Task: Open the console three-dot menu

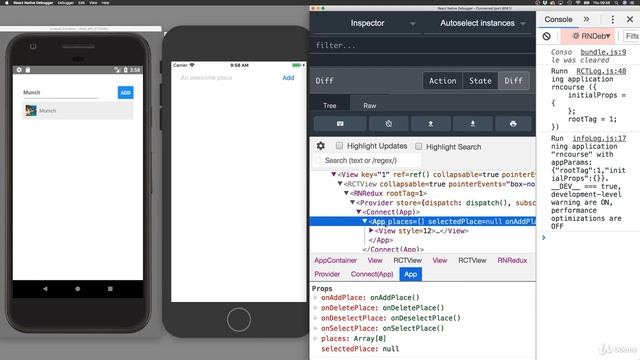Action: [612, 19]
